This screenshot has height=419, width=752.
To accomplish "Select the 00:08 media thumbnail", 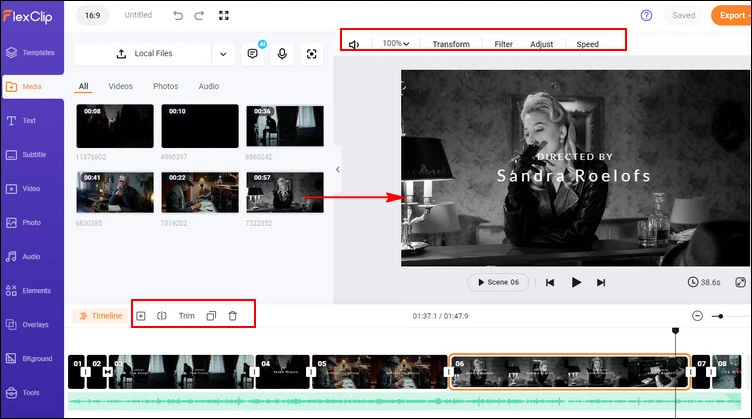I will click(115, 126).
